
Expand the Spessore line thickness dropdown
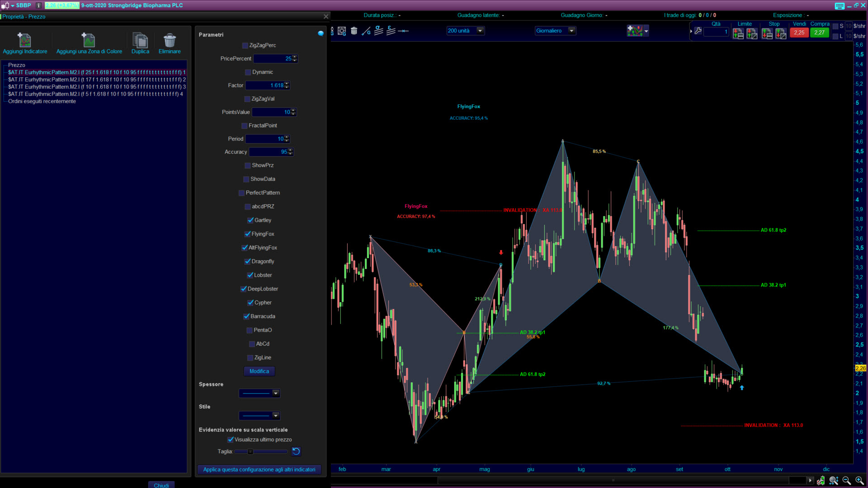(275, 394)
